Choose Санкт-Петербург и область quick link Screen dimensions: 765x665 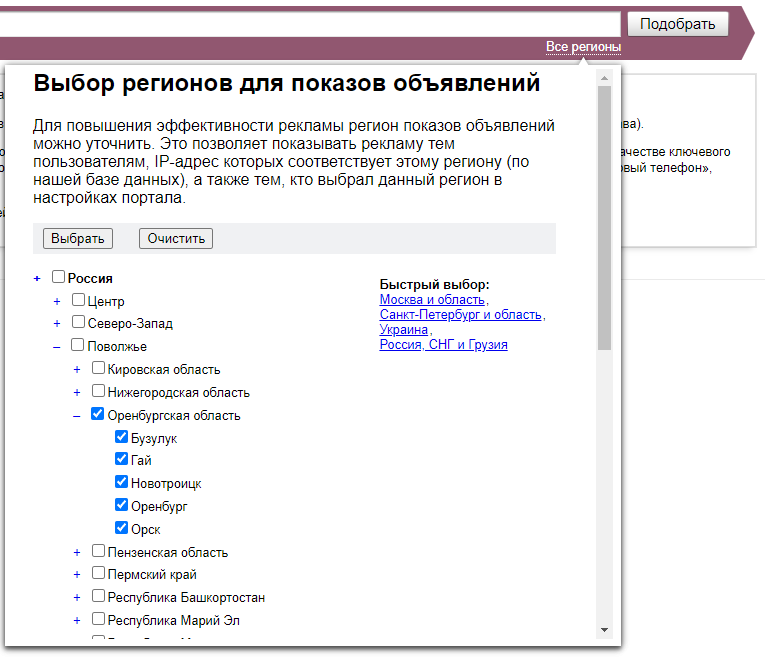461,315
